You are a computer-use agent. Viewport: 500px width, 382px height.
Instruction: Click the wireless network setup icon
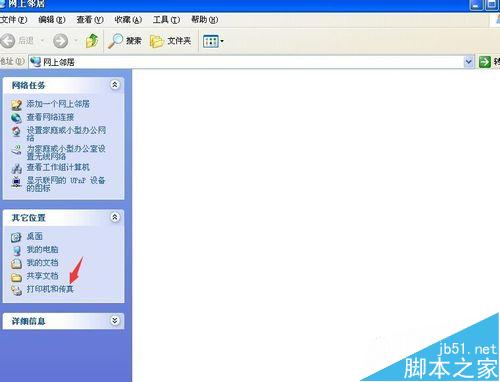point(16,150)
